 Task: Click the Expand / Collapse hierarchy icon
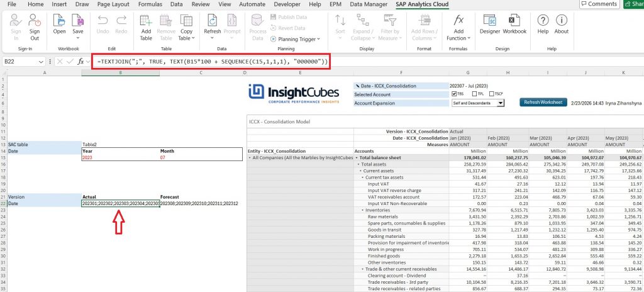click(362, 21)
